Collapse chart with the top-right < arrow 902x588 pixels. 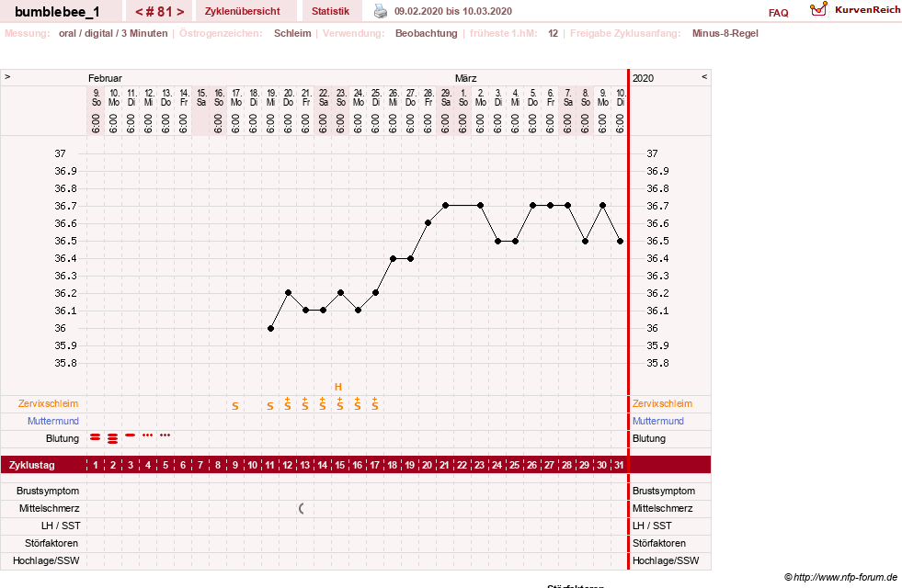[704, 76]
